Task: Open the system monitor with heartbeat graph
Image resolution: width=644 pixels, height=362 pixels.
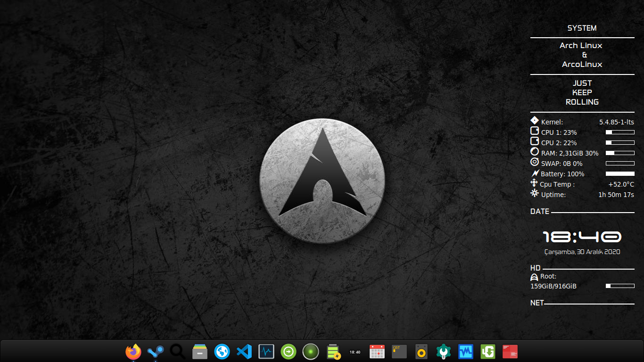Action: click(x=266, y=352)
